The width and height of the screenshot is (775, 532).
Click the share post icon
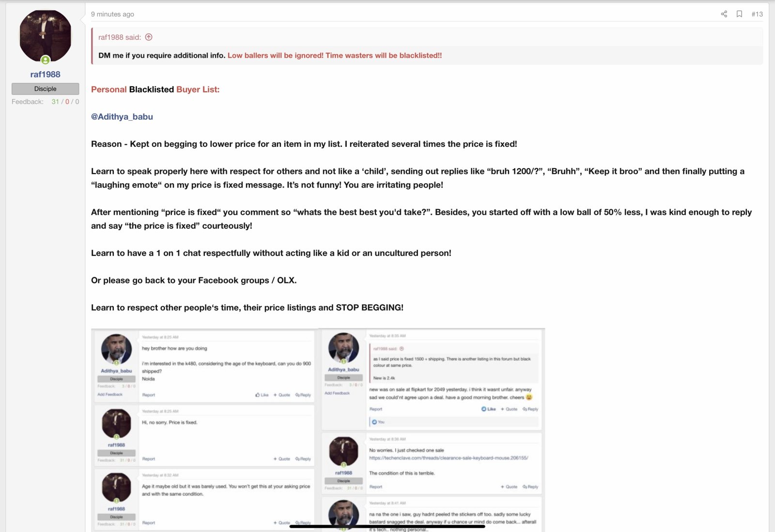click(x=724, y=14)
